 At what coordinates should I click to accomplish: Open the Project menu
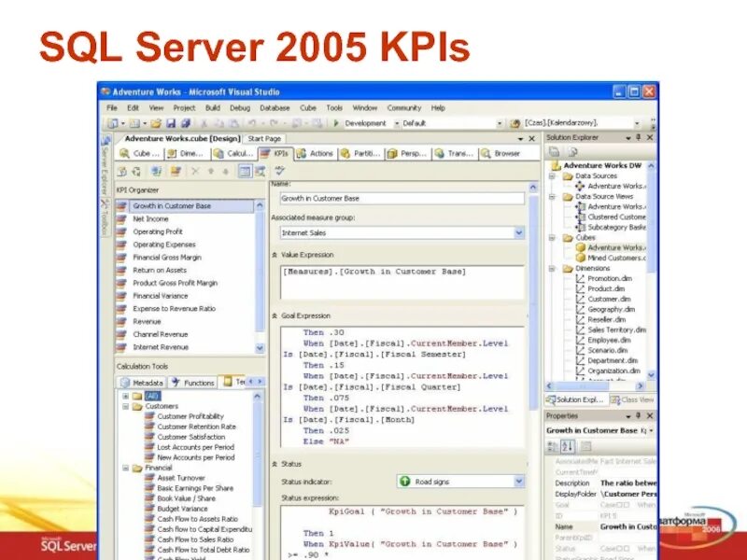point(184,108)
